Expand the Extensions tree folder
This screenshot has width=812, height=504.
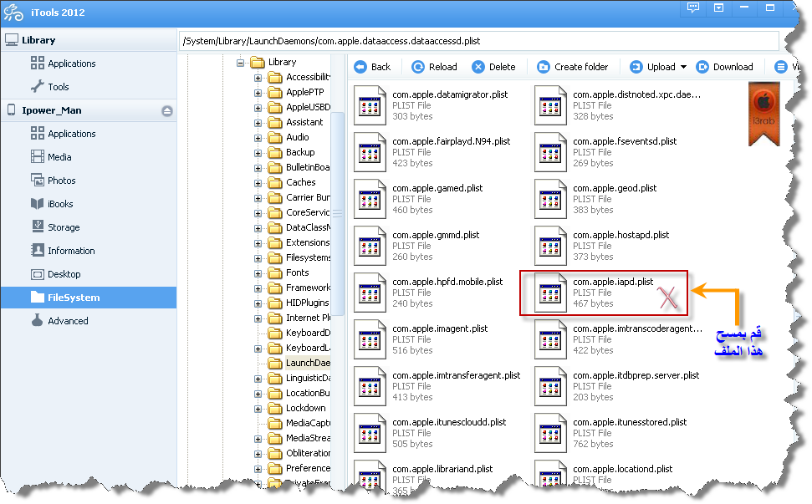click(258, 243)
